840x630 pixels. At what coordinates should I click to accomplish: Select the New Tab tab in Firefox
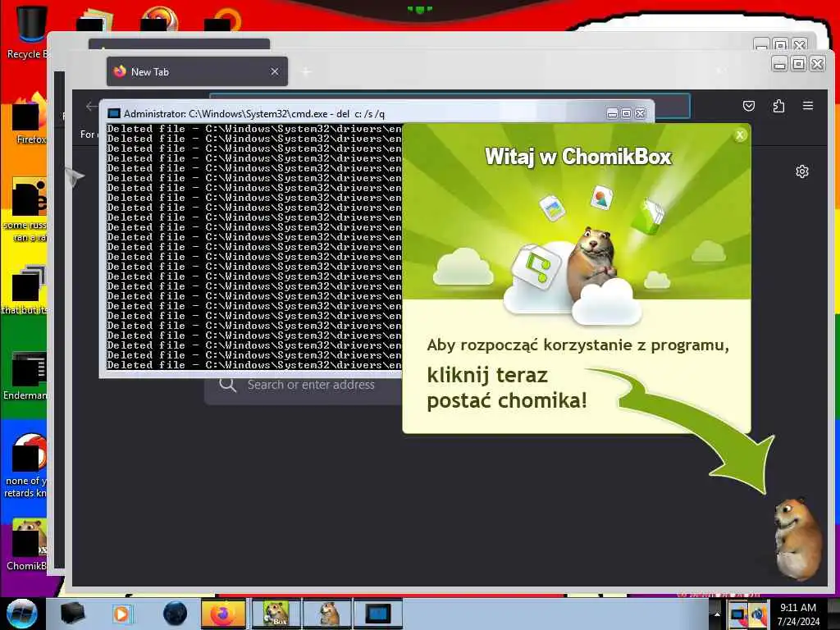197,71
